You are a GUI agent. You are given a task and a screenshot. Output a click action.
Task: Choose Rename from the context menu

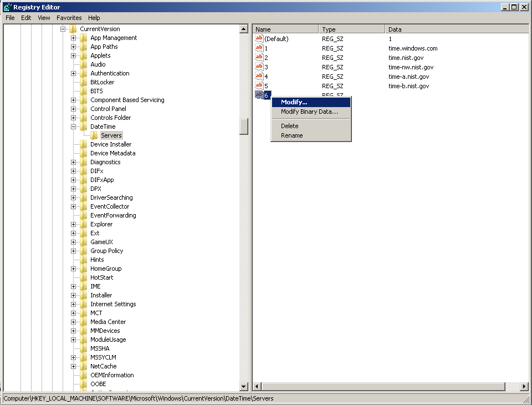pos(311,135)
